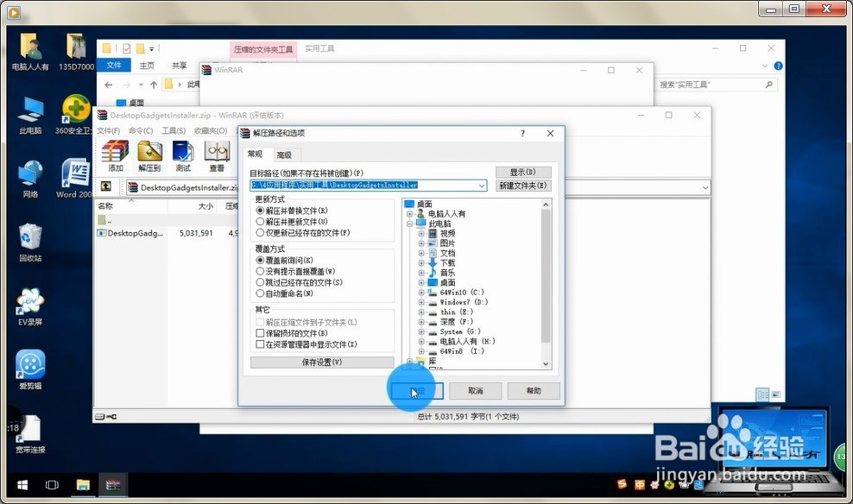The width and height of the screenshot is (853, 504).
Task: Open Task View on the taskbar
Action: pos(52,485)
